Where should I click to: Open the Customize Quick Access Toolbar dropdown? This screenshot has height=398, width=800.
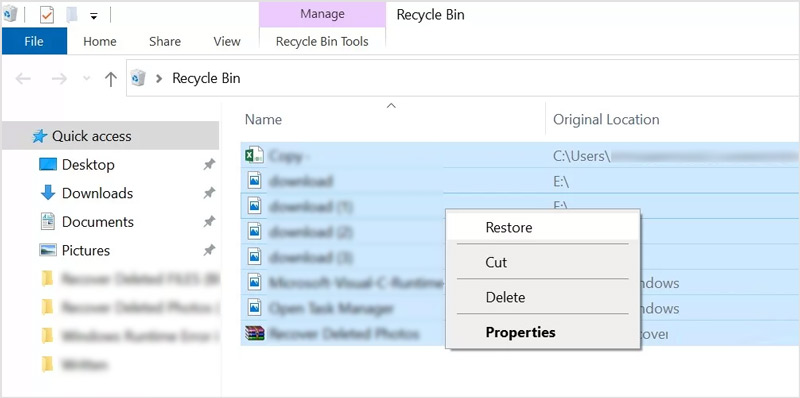click(x=93, y=16)
